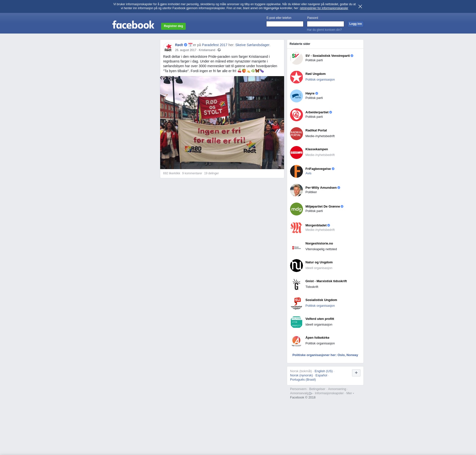
Task: Open Arbeiderpartiet page name link
Action: click(x=317, y=112)
